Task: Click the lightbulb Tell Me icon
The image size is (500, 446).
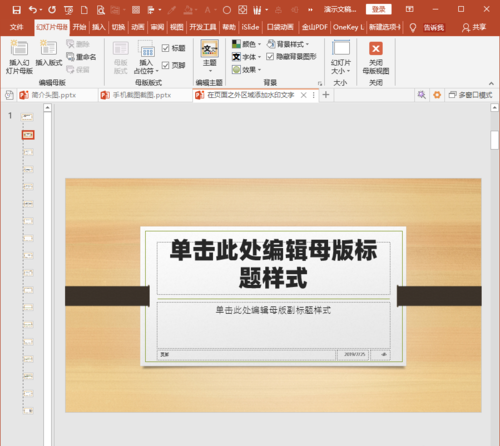Action: tap(413, 28)
